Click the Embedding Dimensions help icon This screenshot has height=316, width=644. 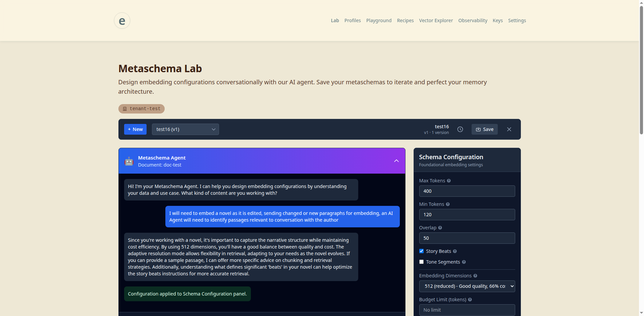tap(475, 275)
